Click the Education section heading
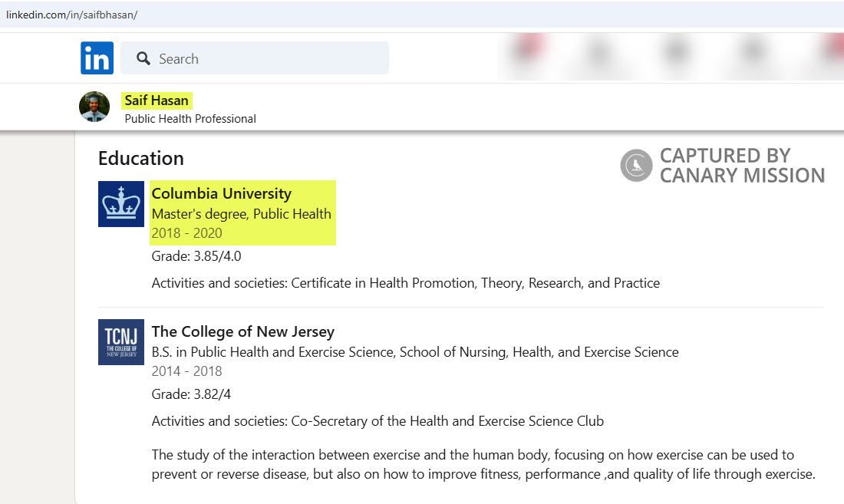Image resolution: width=844 pixels, height=504 pixels. [141, 159]
